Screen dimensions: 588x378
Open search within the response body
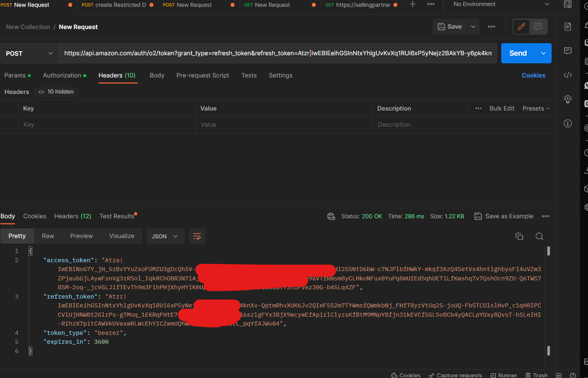tap(540, 236)
